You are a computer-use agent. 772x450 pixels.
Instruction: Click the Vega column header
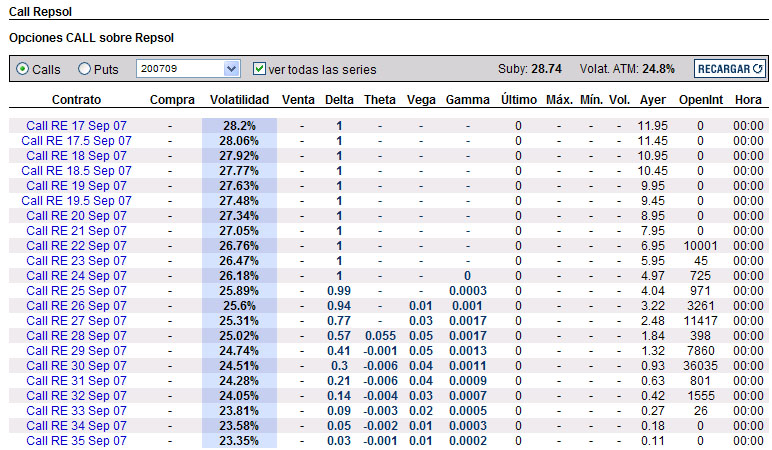click(x=421, y=100)
